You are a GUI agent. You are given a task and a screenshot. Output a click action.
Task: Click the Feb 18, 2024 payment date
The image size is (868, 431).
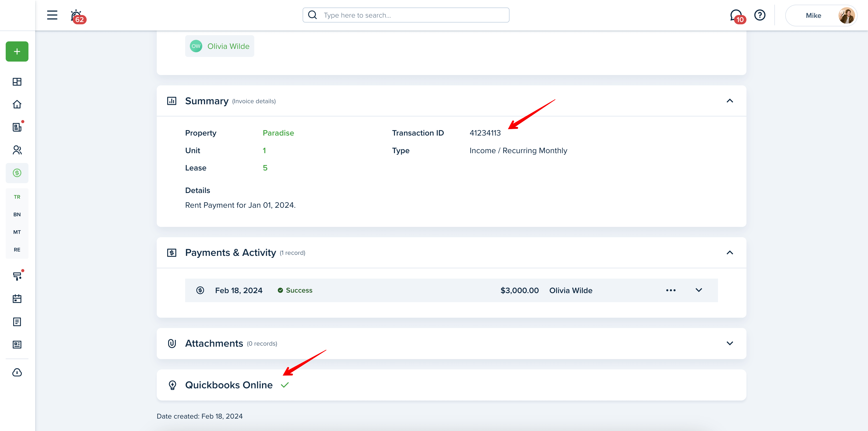[x=238, y=291]
